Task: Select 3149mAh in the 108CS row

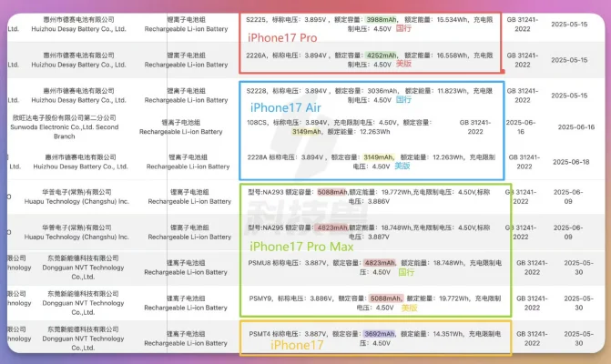Action: [x=306, y=132]
